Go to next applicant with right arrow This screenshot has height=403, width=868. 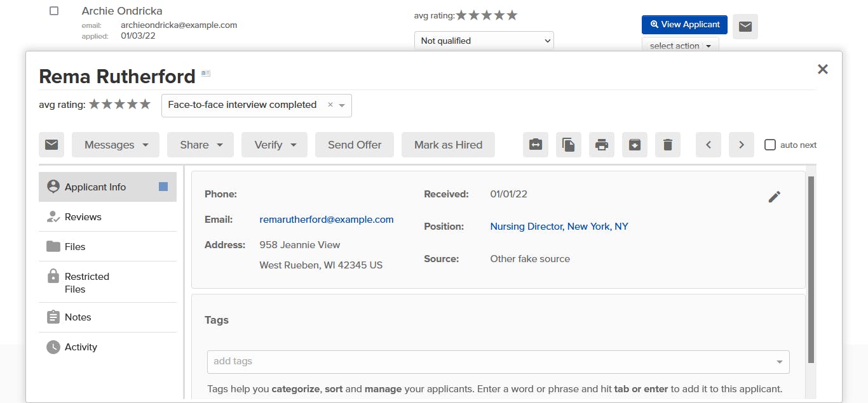tap(742, 145)
